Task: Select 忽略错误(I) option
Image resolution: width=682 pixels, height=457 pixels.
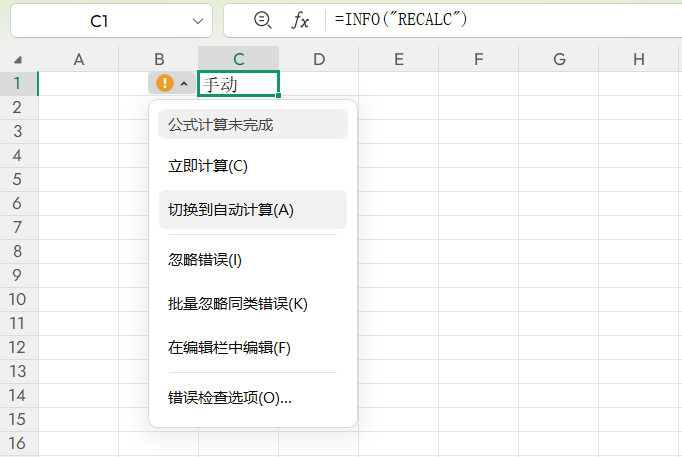Action: (x=253, y=260)
